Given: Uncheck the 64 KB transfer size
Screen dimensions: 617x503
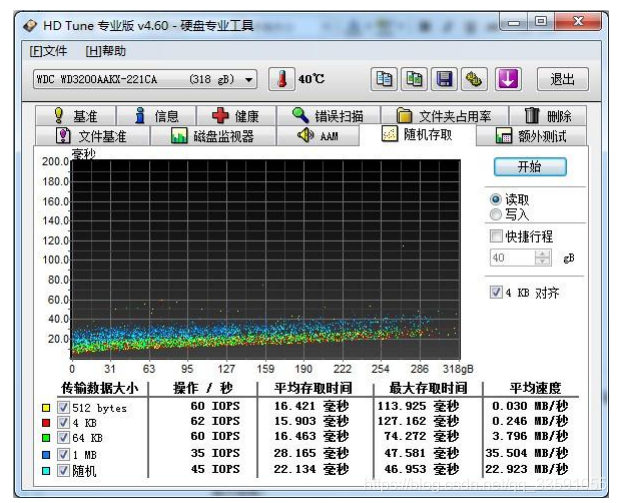Looking at the screenshot, I should 63,437.
